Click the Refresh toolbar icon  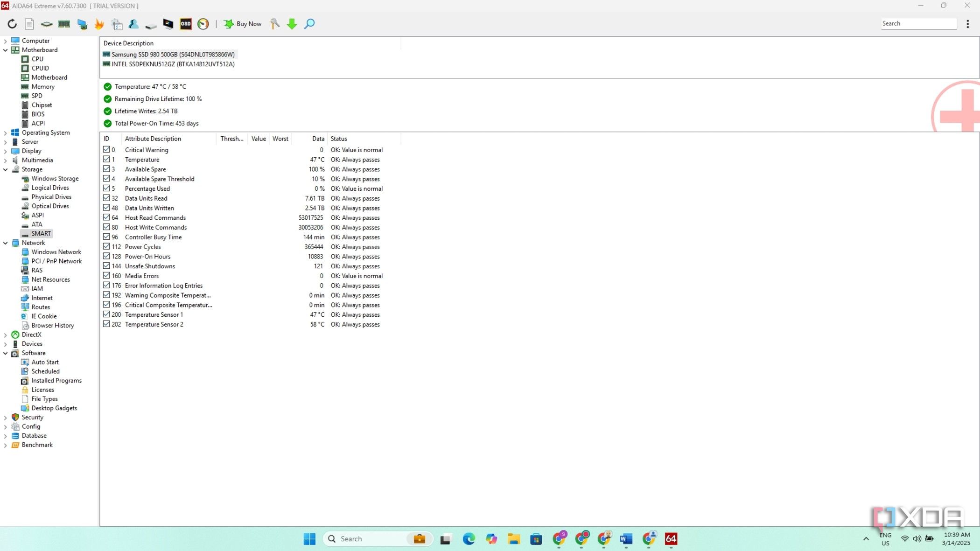[x=12, y=24]
